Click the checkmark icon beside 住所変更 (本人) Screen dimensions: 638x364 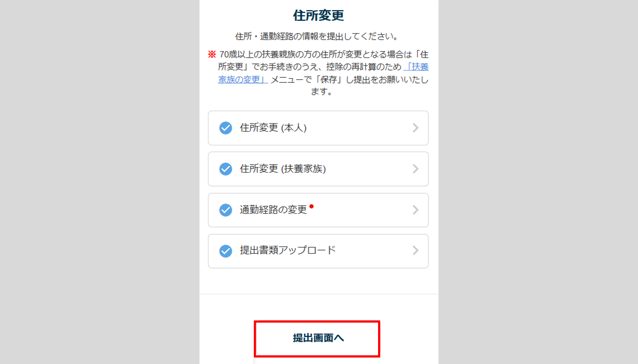[x=226, y=128]
